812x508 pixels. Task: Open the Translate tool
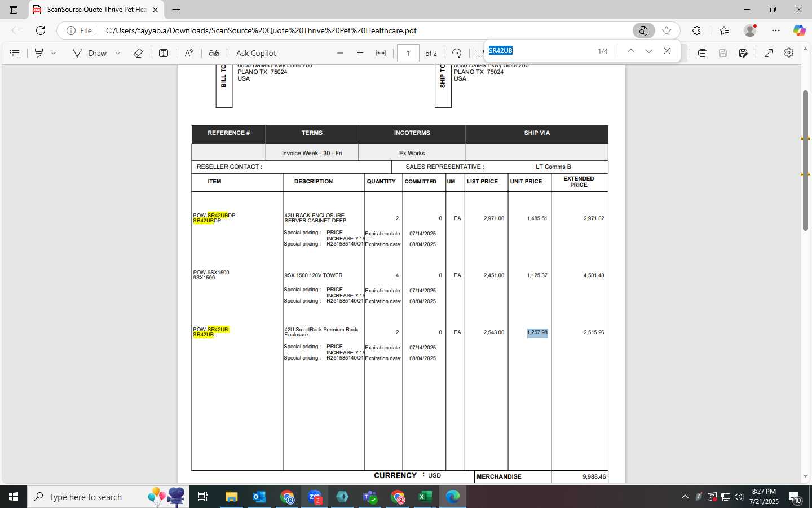click(x=214, y=53)
